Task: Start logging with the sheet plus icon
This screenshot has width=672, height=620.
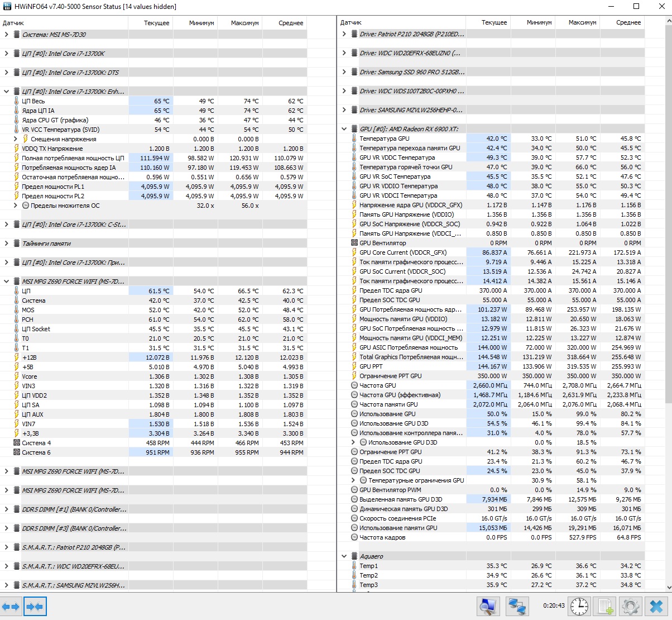Action: pyautogui.click(x=605, y=607)
